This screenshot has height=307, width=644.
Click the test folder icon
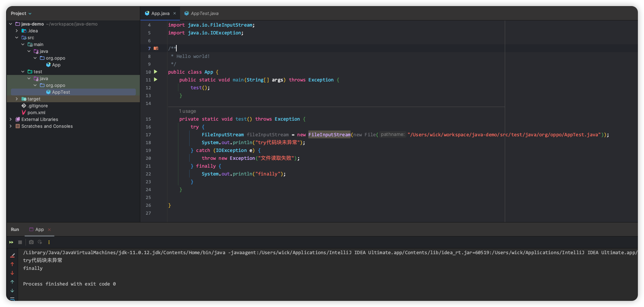pyautogui.click(x=30, y=72)
